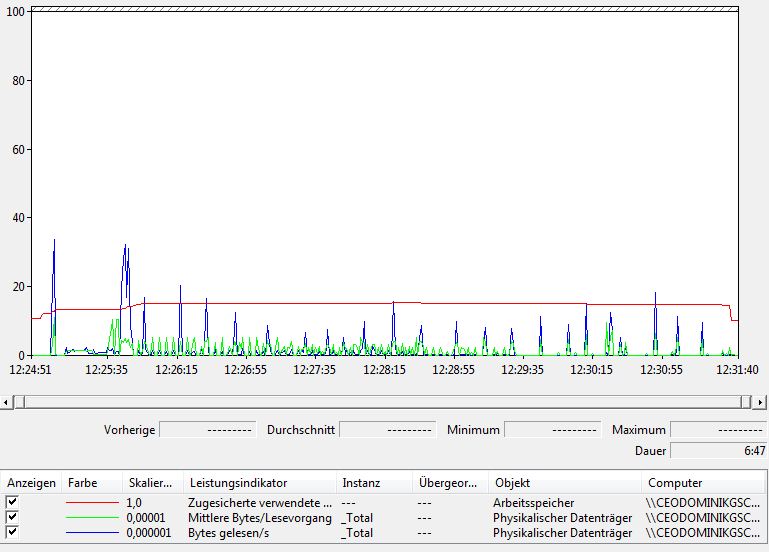Click the green color line swatch
The width and height of the screenshot is (769, 552).
(x=92, y=518)
